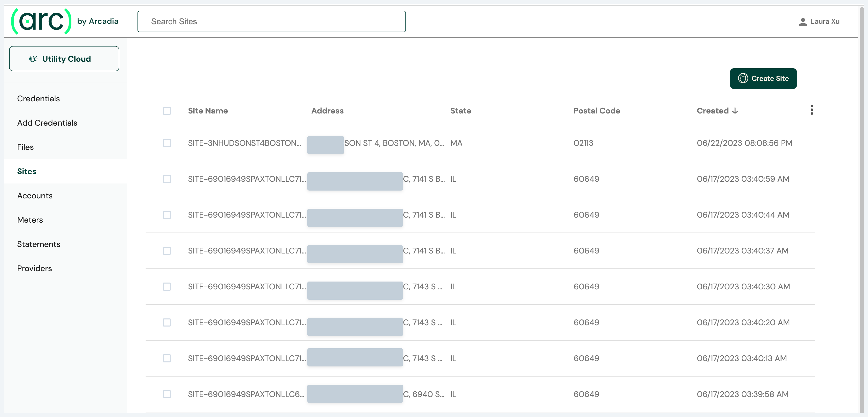Navigate to Statements page

pyautogui.click(x=39, y=244)
